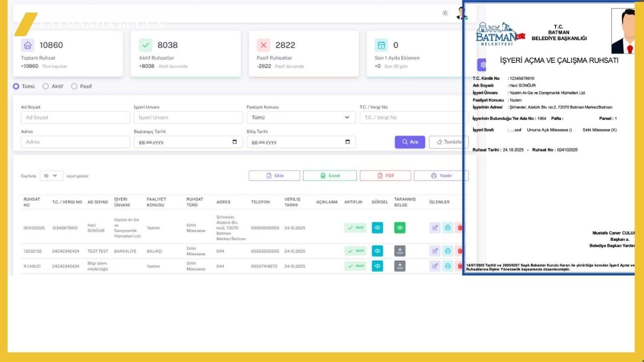Click the Ara search button
Image resolution: width=644 pixels, height=362 pixels.
click(410, 142)
